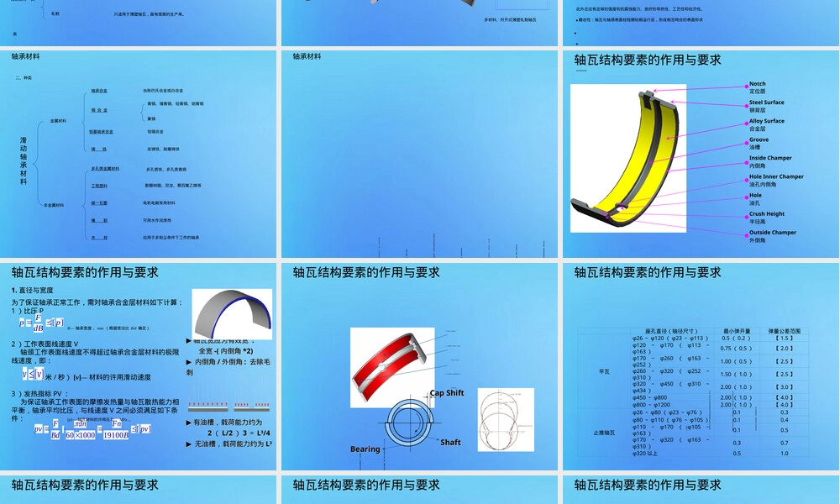Click the Hole Inner Champer label

coord(775,180)
